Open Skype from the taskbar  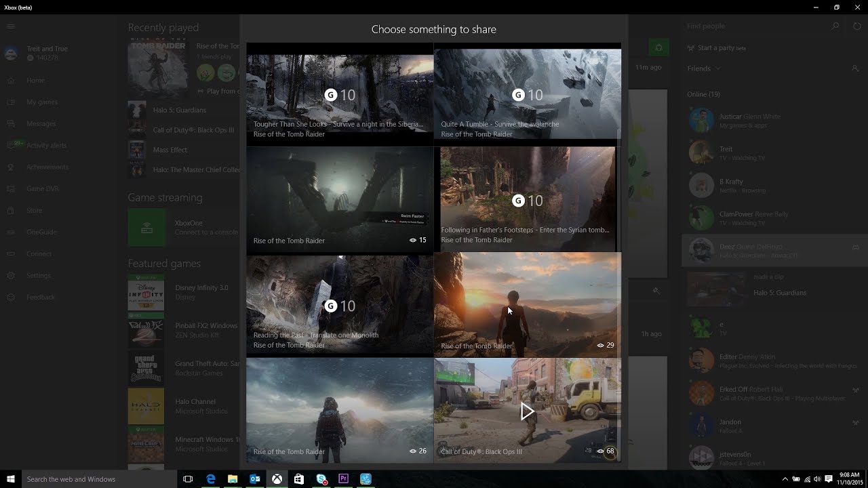tap(321, 479)
